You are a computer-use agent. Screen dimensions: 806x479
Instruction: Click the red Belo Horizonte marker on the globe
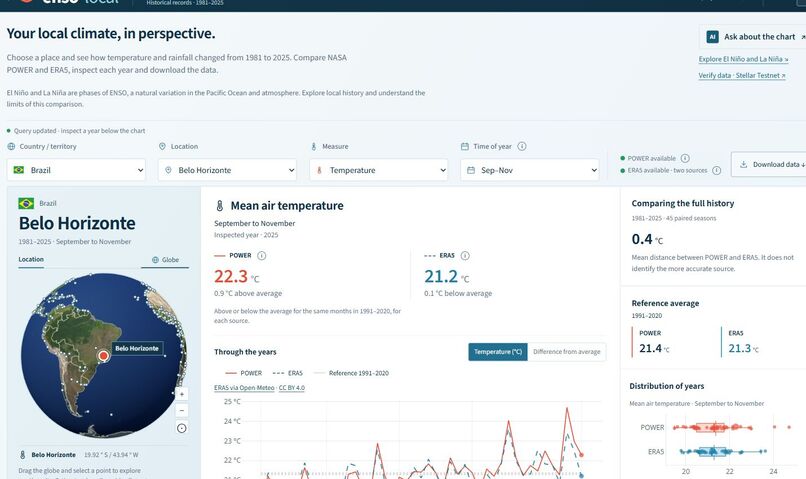click(103, 356)
